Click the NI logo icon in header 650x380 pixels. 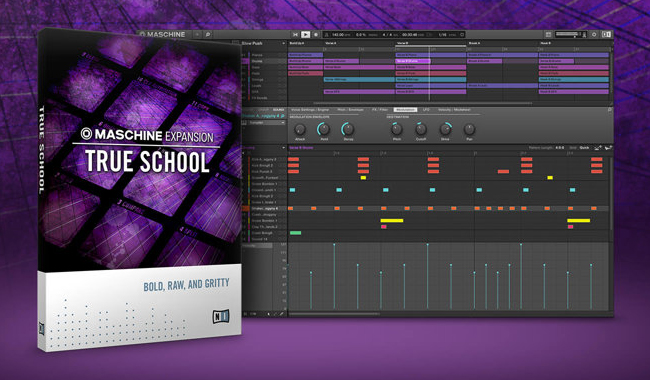[606, 34]
